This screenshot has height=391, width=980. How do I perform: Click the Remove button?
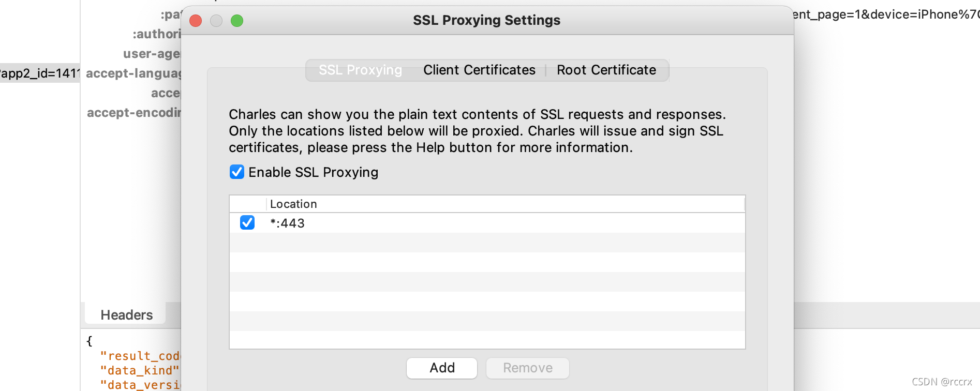[x=528, y=368]
